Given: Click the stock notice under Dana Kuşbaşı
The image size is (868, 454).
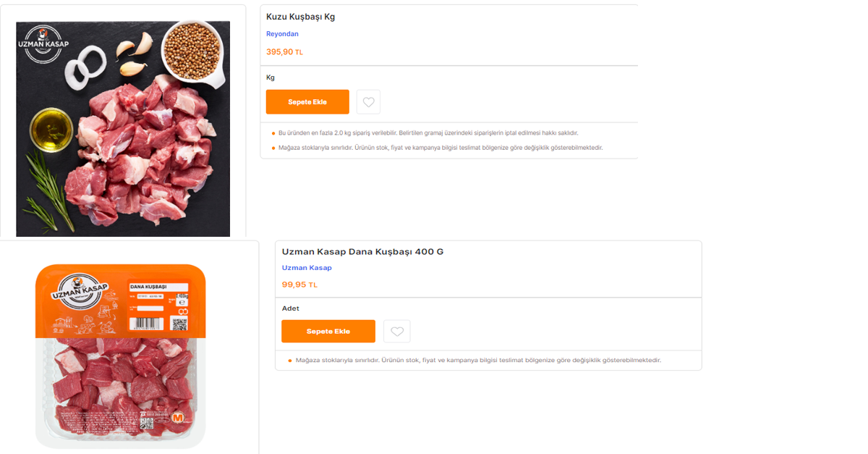Looking at the screenshot, I should tap(478, 360).
